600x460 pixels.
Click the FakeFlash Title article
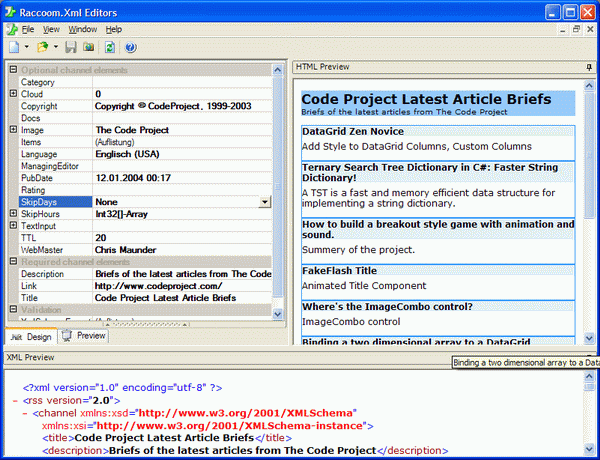coord(339,271)
